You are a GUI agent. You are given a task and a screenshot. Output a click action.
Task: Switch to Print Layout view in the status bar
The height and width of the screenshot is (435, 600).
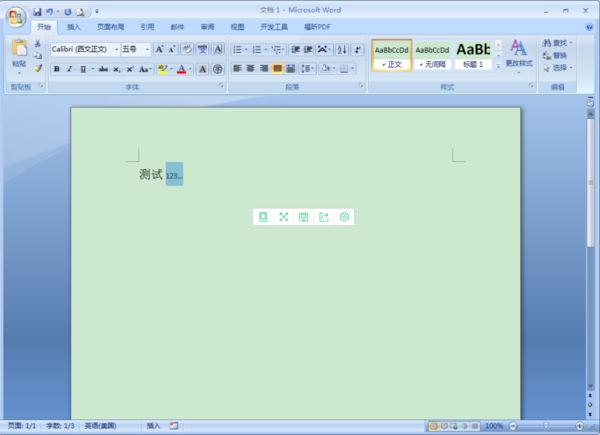pyautogui.click(x=434, y=426)
